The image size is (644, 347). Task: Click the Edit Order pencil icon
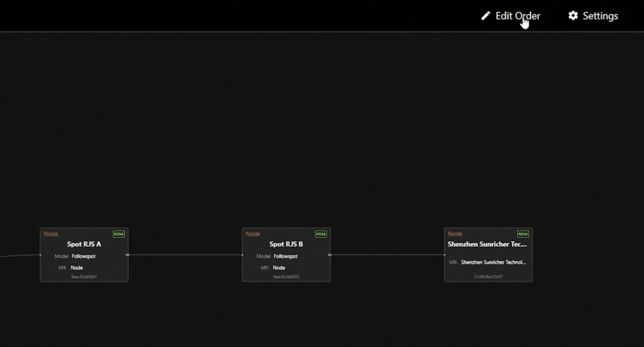(485, 16)
